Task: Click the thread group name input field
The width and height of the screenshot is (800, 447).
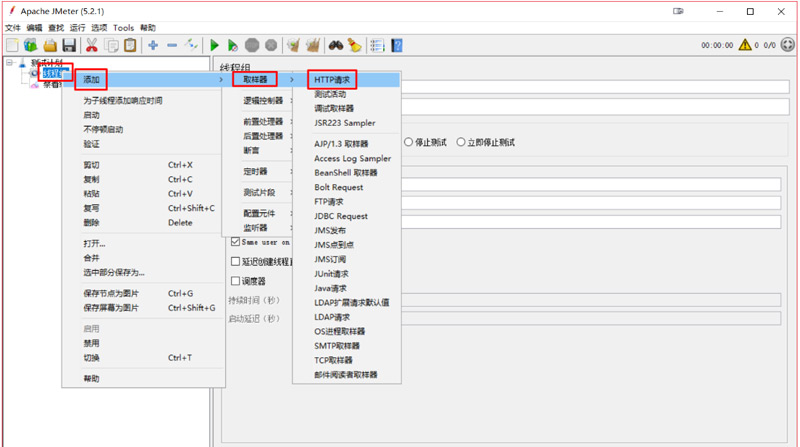Action: [x=595, y=87]
